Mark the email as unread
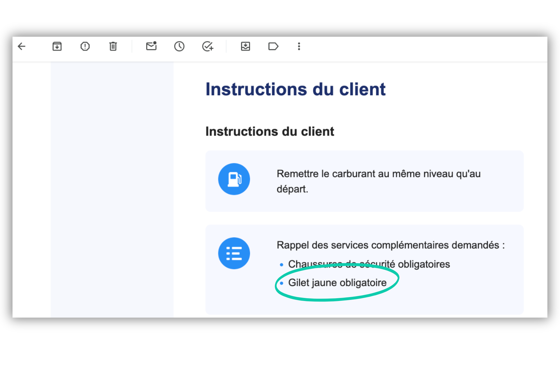 (151, 46)
